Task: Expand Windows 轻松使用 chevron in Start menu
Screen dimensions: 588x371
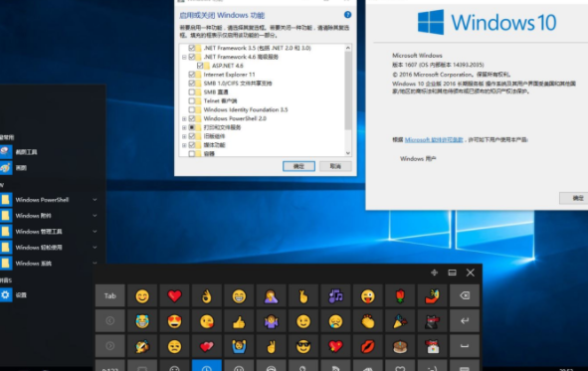Action: pos(95,248)
